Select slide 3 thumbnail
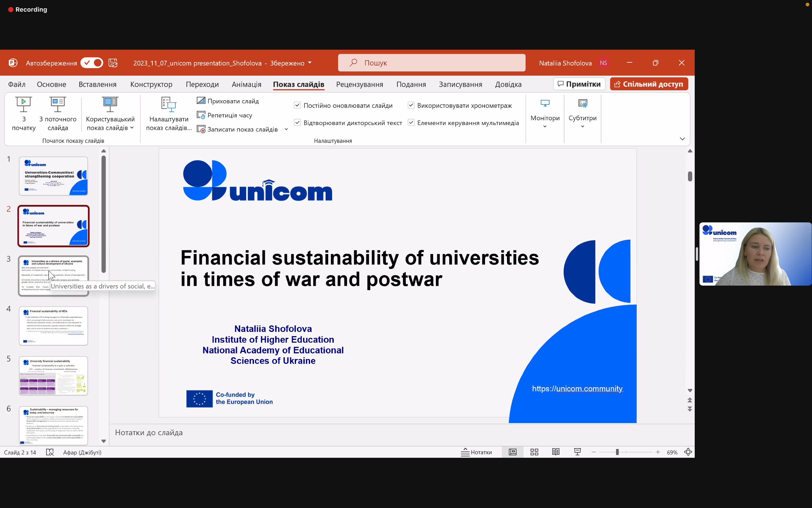This screenshot has width=812, height=508. tap(53, 276)
